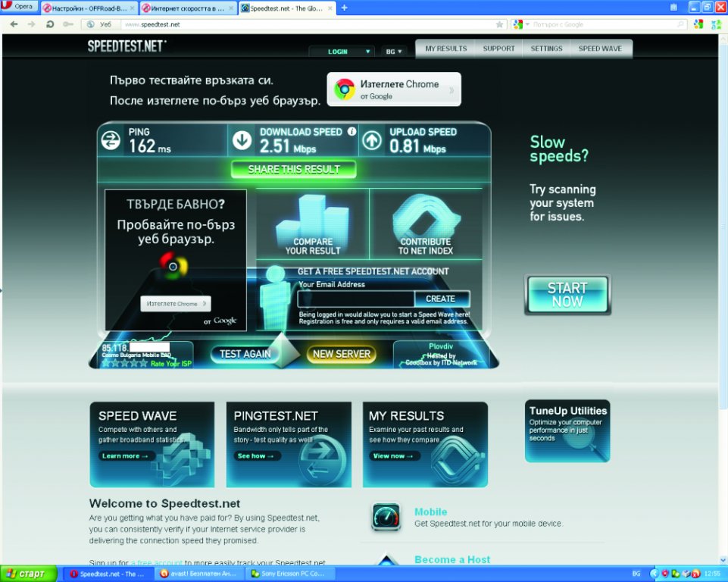
Task: Click the Your Email Address field
Action: tap(355, 299)
